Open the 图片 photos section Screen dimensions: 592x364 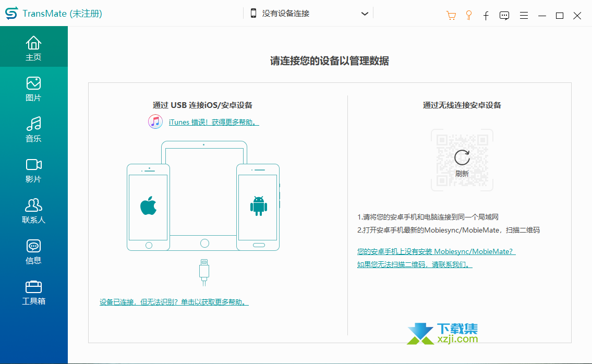[x=33, y=89]
